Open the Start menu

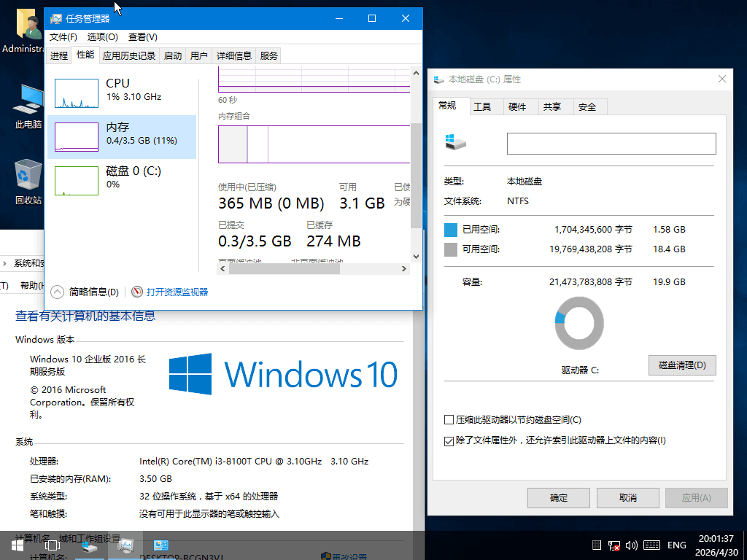[18, 545]
